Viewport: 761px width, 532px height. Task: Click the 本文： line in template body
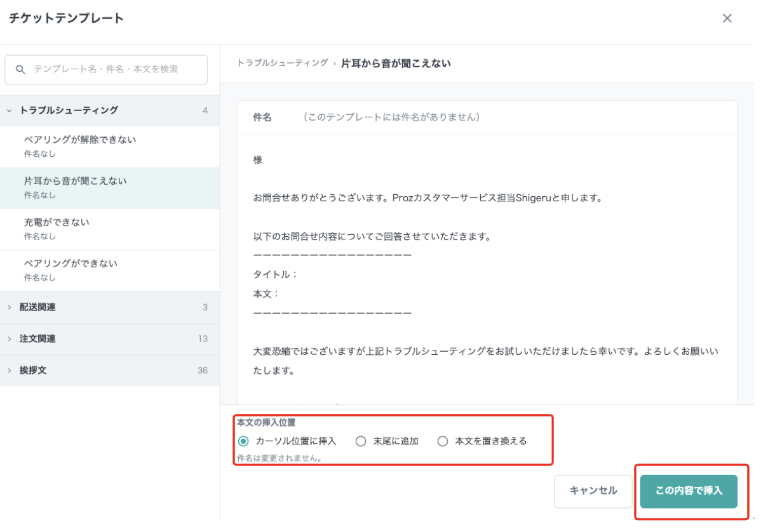coord(266,294)
